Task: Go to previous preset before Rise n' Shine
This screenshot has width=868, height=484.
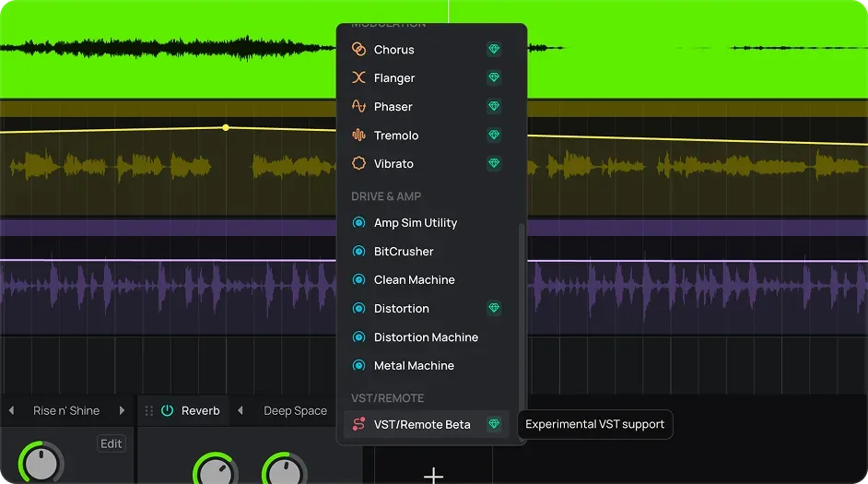Action: point(11,410)
